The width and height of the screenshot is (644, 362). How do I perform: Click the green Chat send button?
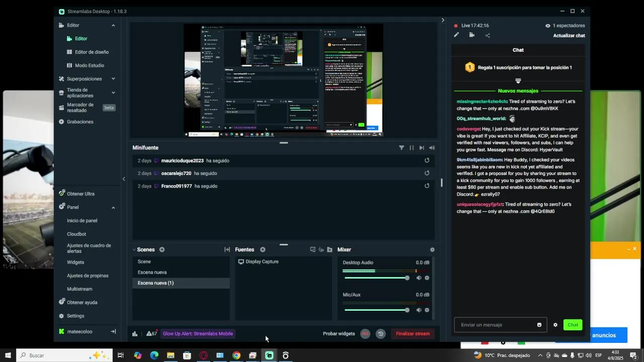(x=573, y=325)
